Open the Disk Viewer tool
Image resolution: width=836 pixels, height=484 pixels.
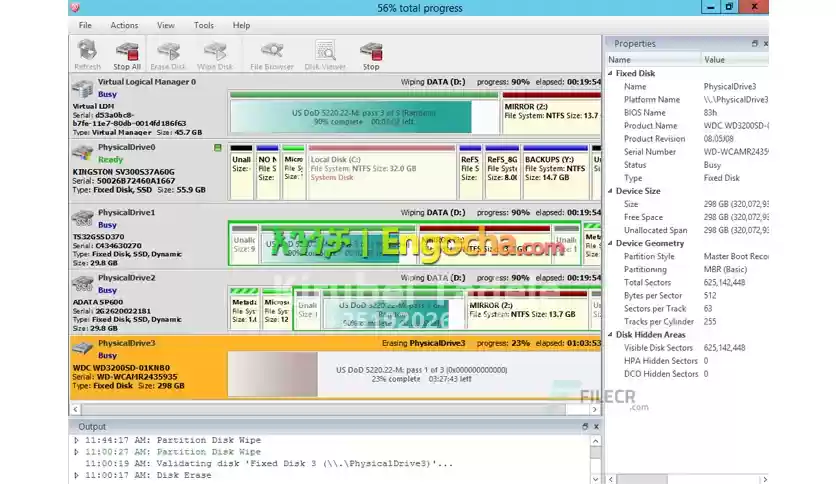tap(325, 53)
